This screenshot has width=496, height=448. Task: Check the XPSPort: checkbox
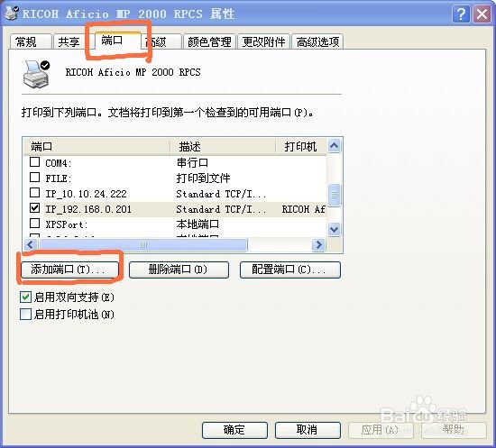coord(34,224)
